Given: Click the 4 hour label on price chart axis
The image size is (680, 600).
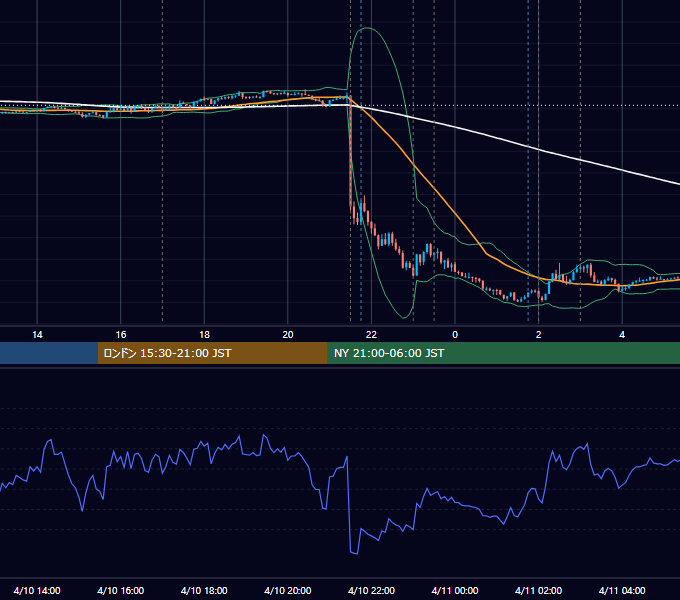Looking at the screenshot, I should click(x=622, y=335).
